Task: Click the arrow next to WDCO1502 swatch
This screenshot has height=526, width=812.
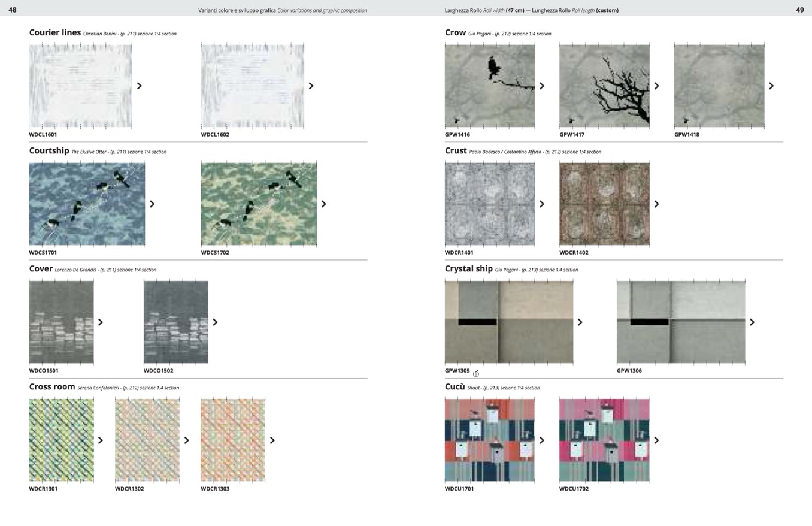Action: [x=216, y=322]
